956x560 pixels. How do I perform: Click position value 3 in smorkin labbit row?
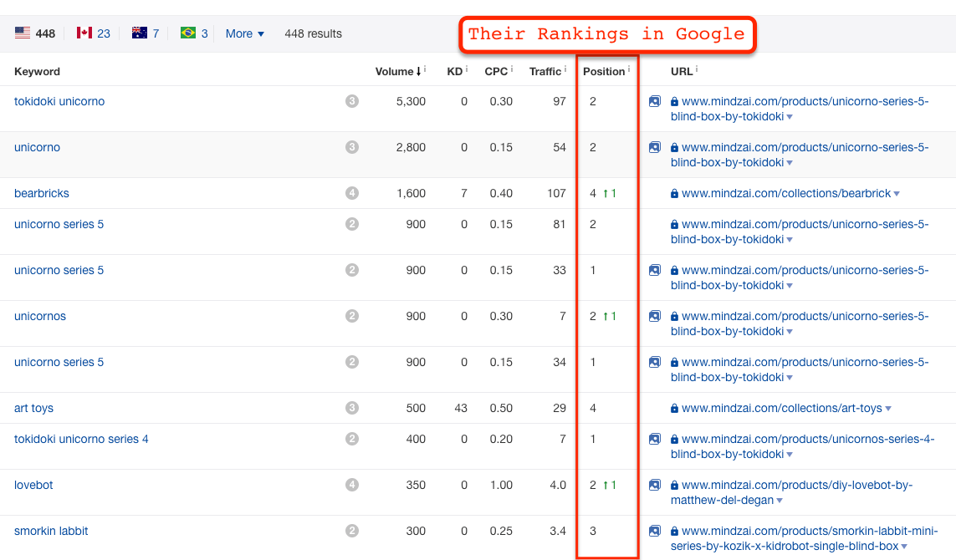[593, 531]
